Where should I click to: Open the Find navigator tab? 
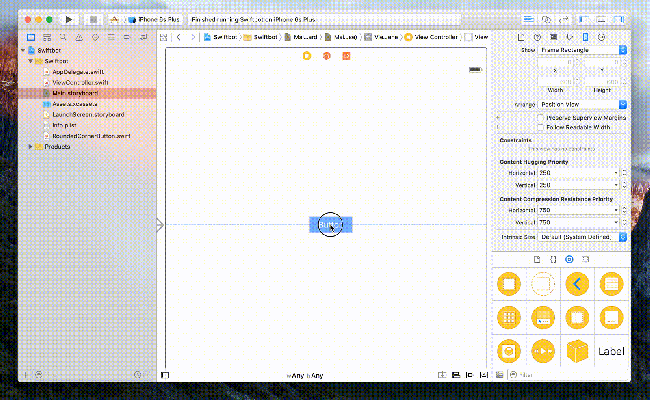coord(63,37)
